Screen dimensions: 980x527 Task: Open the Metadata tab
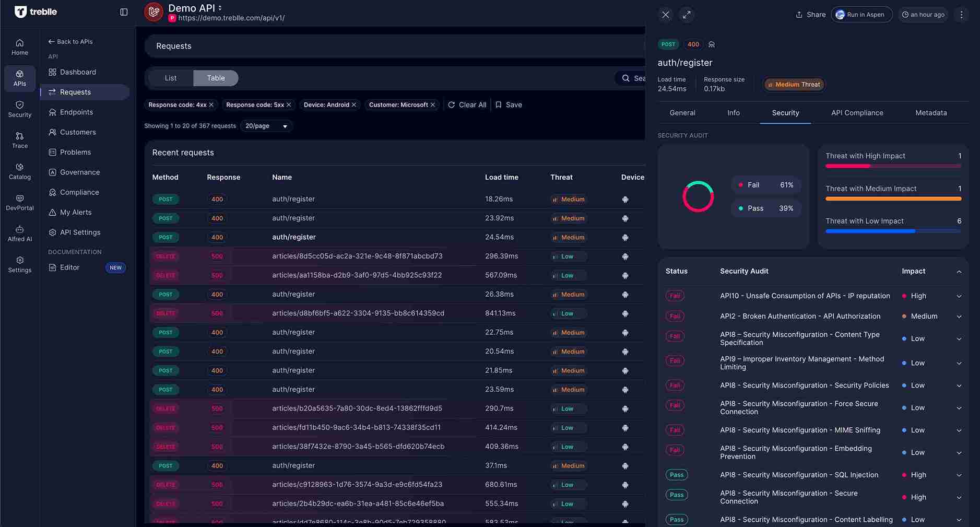click(931, 113)
